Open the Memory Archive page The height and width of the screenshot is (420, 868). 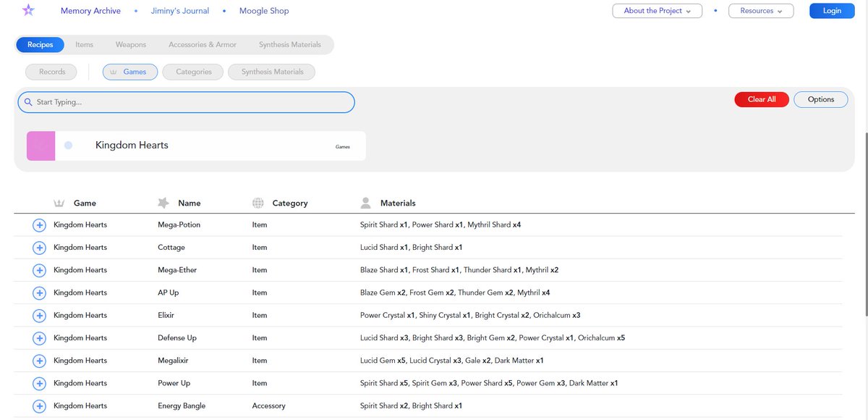[90, 11]
